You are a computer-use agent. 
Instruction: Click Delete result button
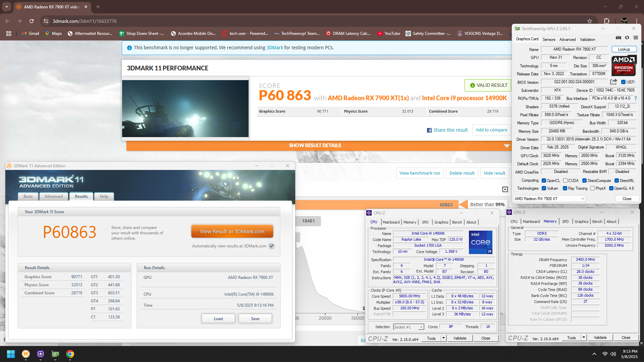[462, 173]
